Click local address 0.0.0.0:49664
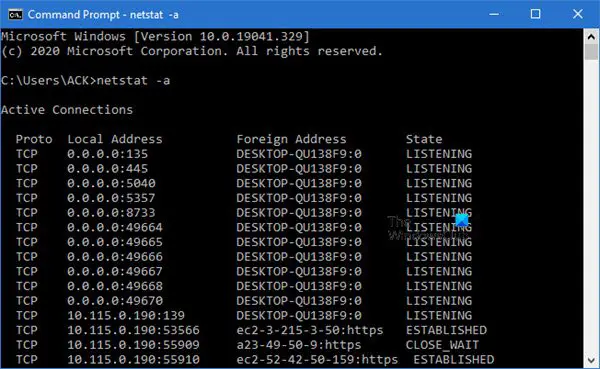 tap(115, 227)
